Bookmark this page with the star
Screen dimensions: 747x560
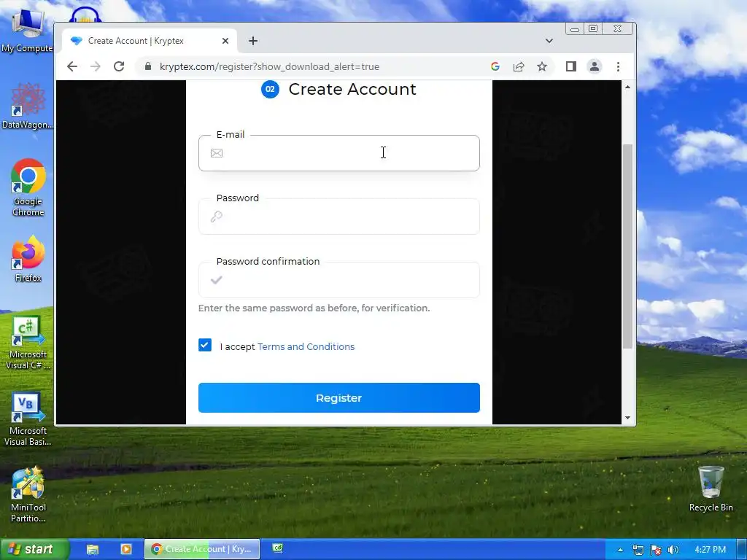click(542, 66)
